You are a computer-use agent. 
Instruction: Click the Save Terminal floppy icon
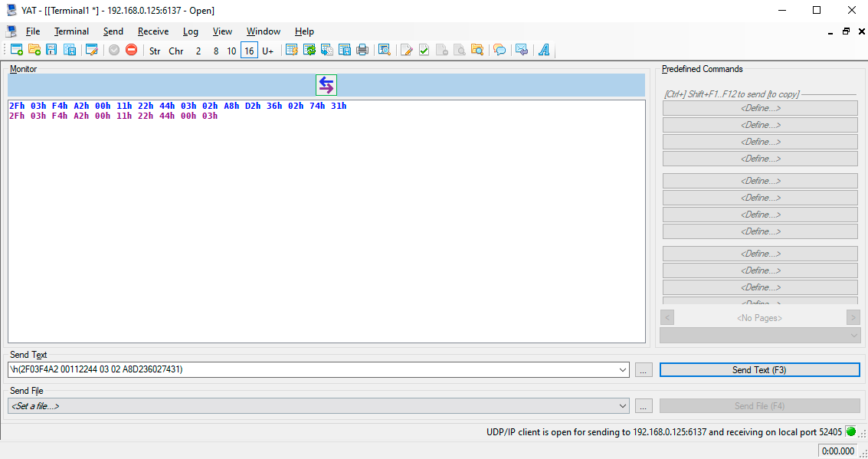51,51
